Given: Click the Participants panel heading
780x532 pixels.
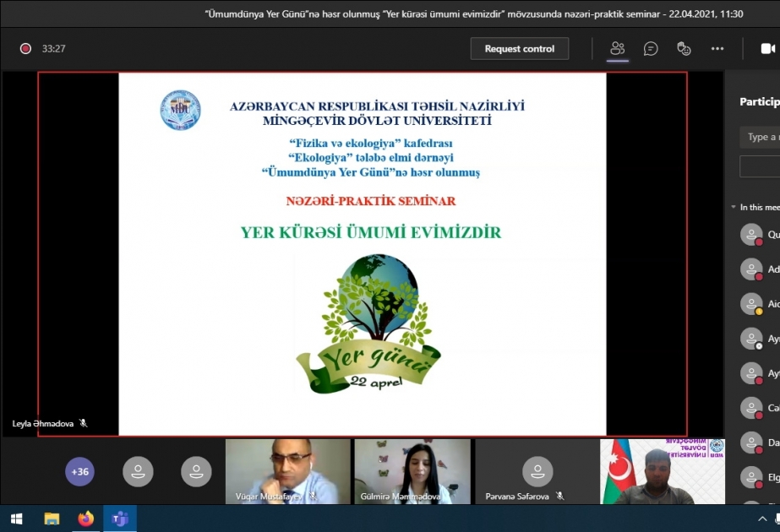Looking at the screenshot, I should tap(760, 101).
